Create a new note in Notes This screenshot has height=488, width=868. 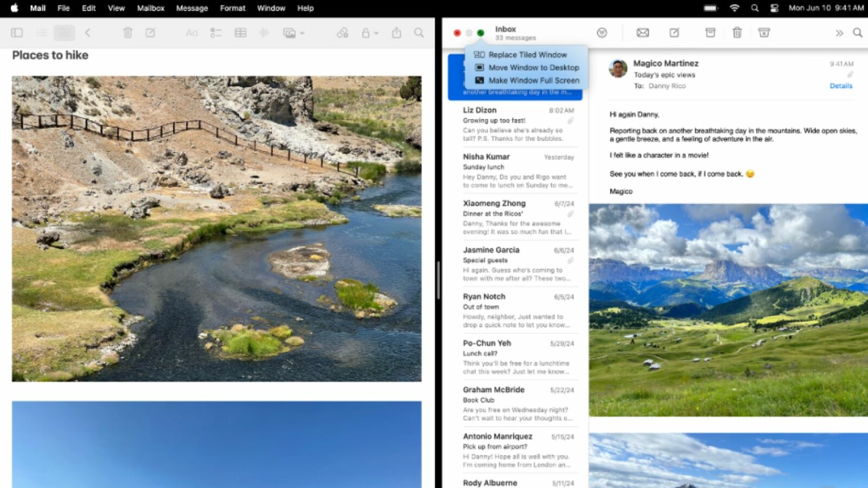tap(150, 33)
